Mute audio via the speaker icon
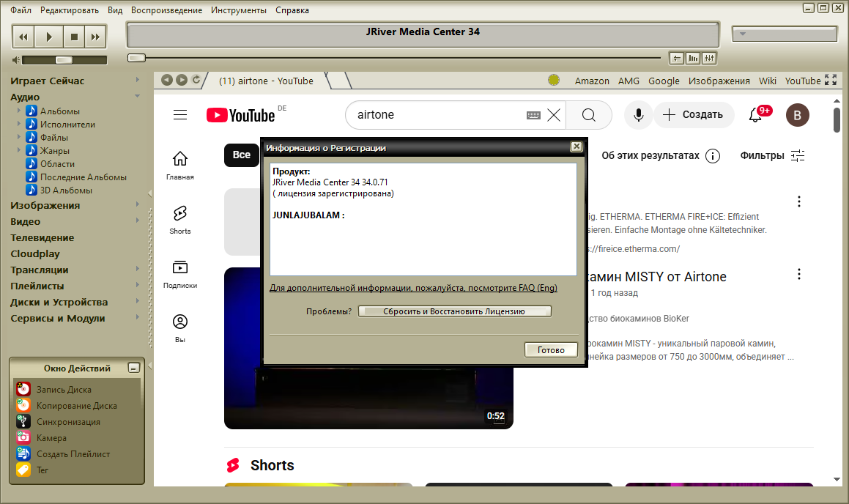The image size is (849, 504). click(x=16, y=60)
